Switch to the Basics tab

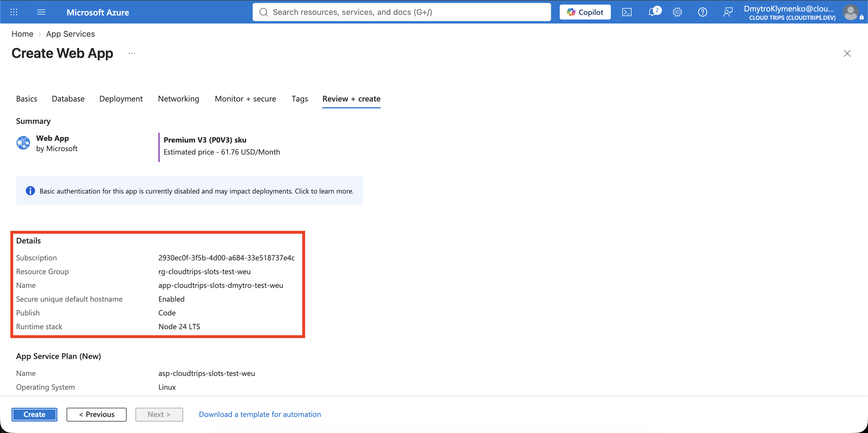pos(27,99)
